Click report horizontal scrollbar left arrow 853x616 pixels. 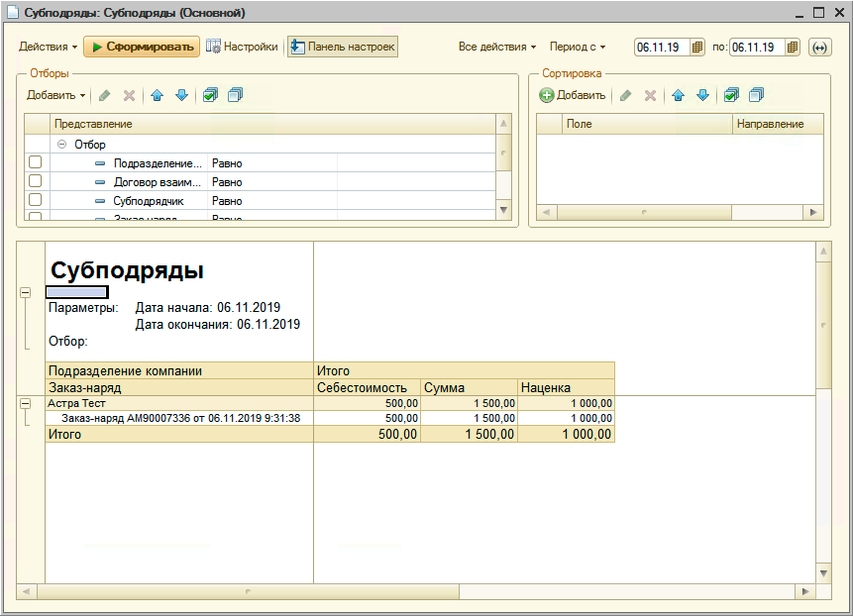pos(26,591)
